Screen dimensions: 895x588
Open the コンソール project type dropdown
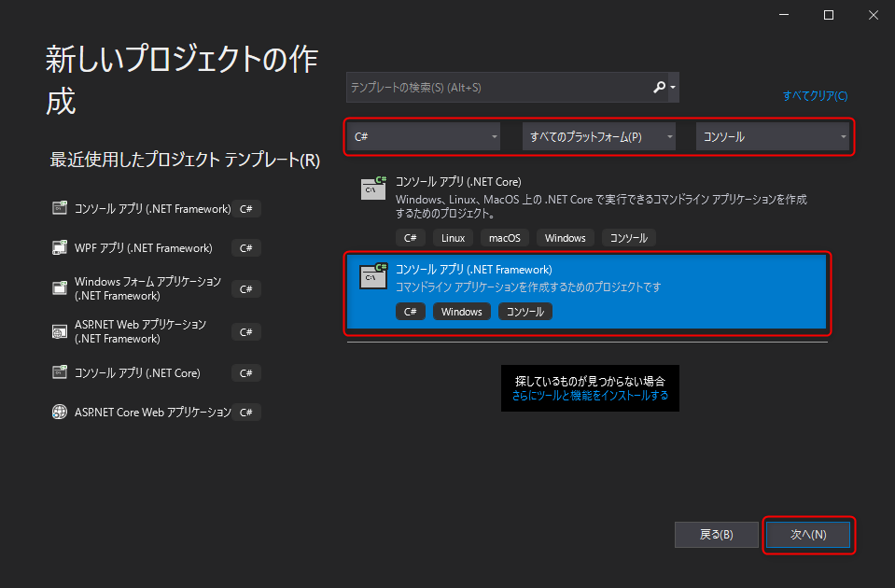(773, 136)
